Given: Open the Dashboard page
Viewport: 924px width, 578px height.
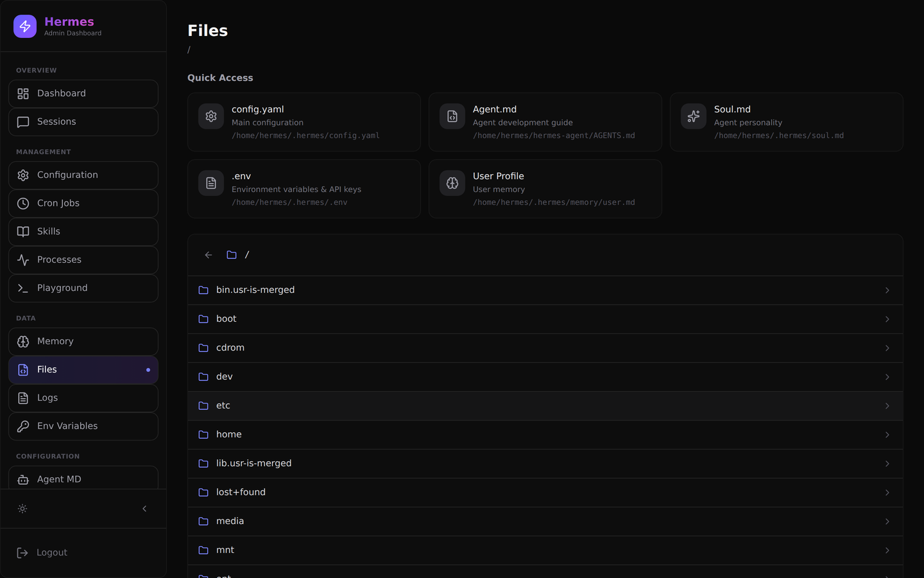Looking at the screenshot, I should coord(83,94).
